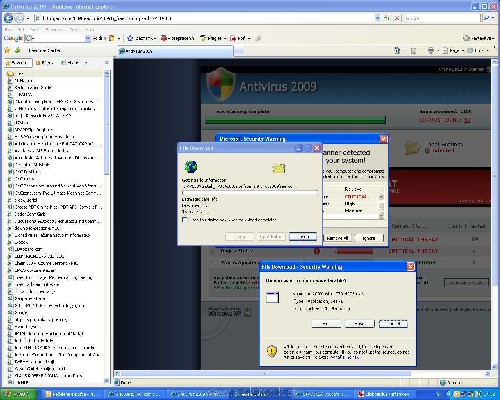Click the globe icon in File Download
Viewport: 500px width, 400px height.
tap(191, 167)
